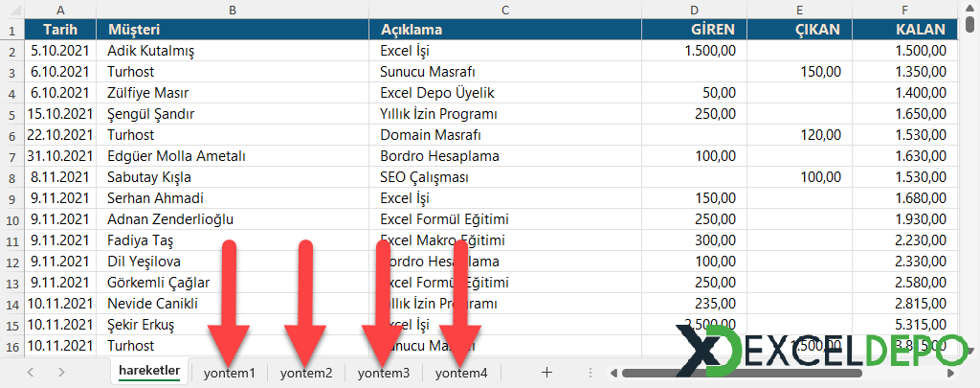
Task: Open the yontem4 sheet tab
Action: (461, 372)
